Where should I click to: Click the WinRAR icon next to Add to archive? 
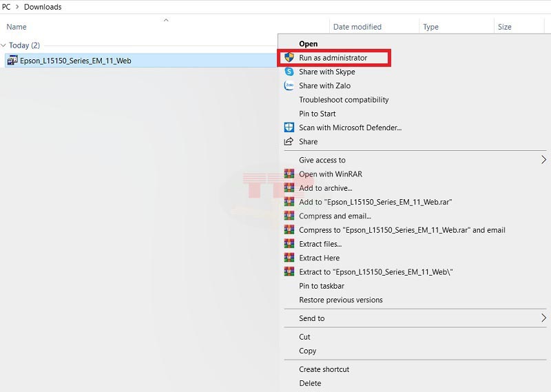(x=289, y=188)
